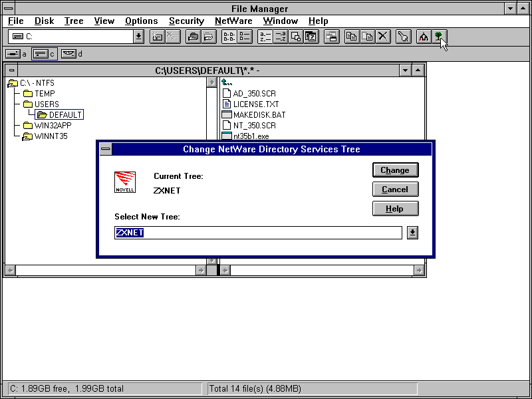Sort files by type toolbar icon

(281, 37)
